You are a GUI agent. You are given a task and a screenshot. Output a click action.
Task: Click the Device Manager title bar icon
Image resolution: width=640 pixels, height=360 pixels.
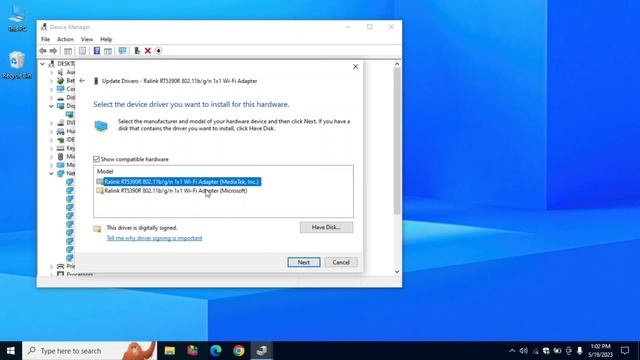[x=44, y=27]
